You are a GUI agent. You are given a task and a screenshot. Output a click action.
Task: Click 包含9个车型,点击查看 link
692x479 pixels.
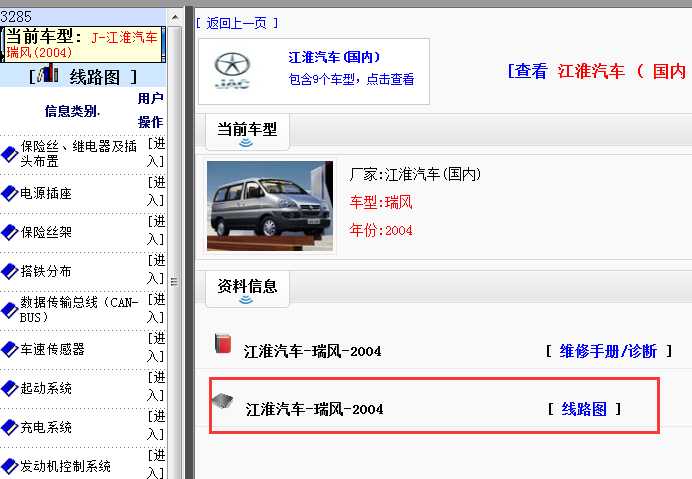351,79
